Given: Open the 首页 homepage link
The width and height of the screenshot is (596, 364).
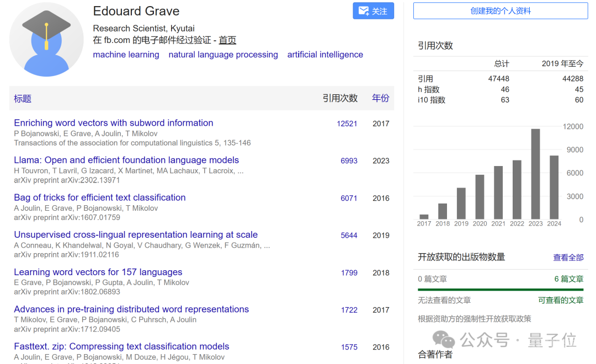Looking at the screenshot, I should [x=227, y=40].
